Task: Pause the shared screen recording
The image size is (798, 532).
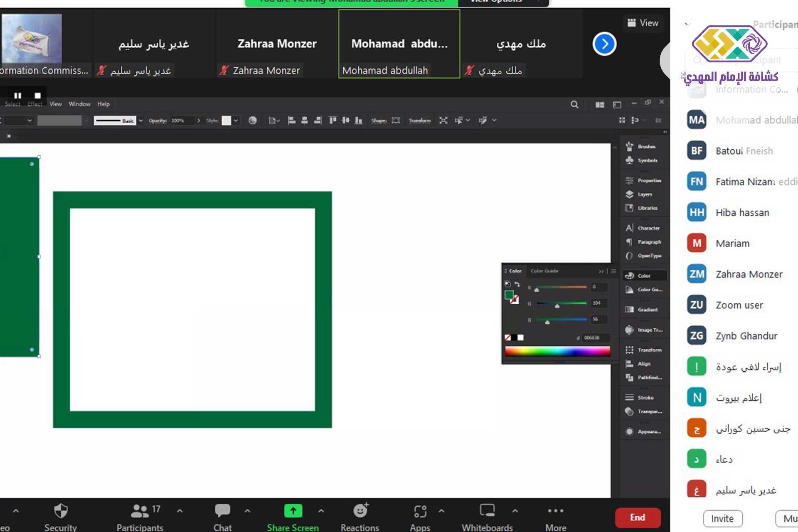Action: (17, 96)
